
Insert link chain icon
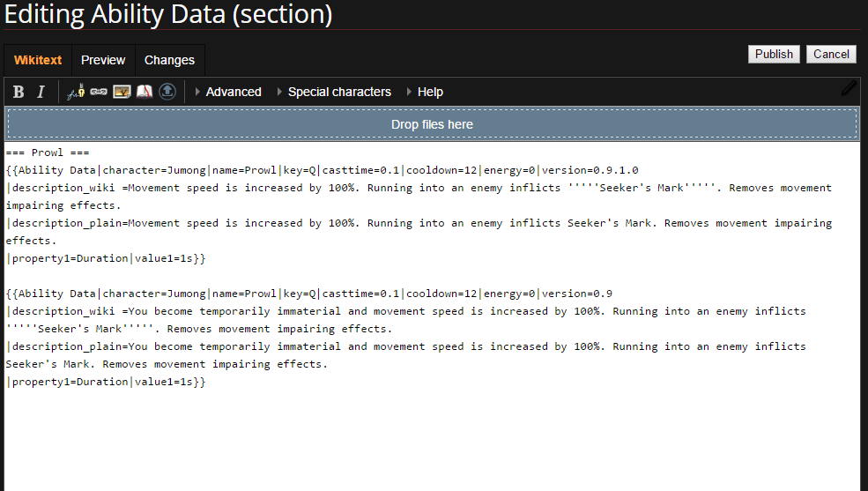point(99,92)
